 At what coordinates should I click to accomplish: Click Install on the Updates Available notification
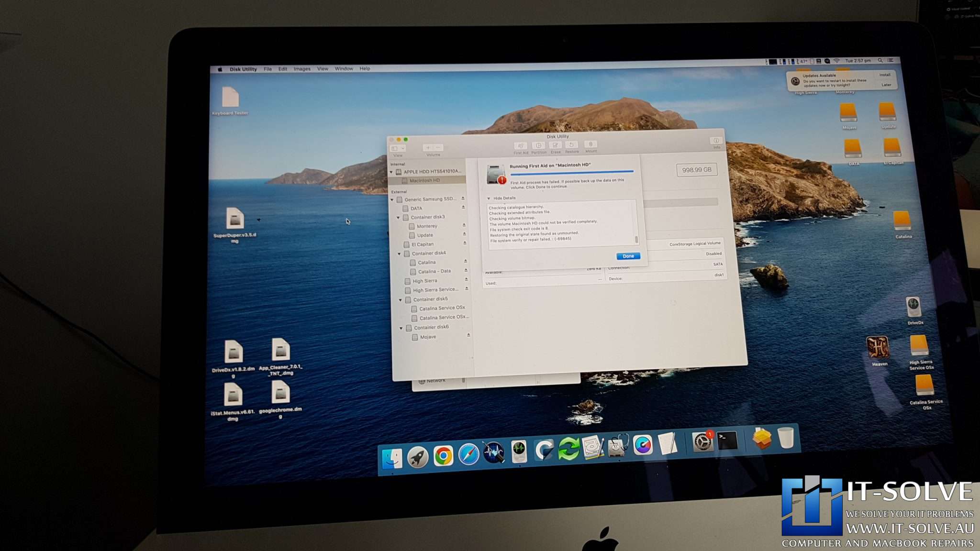tap(885, 75)
